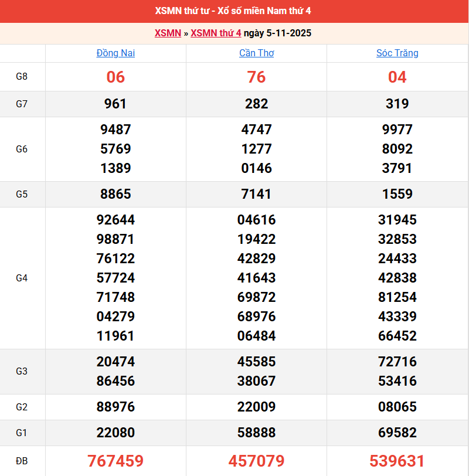Click the G5 number 1559

397,194
